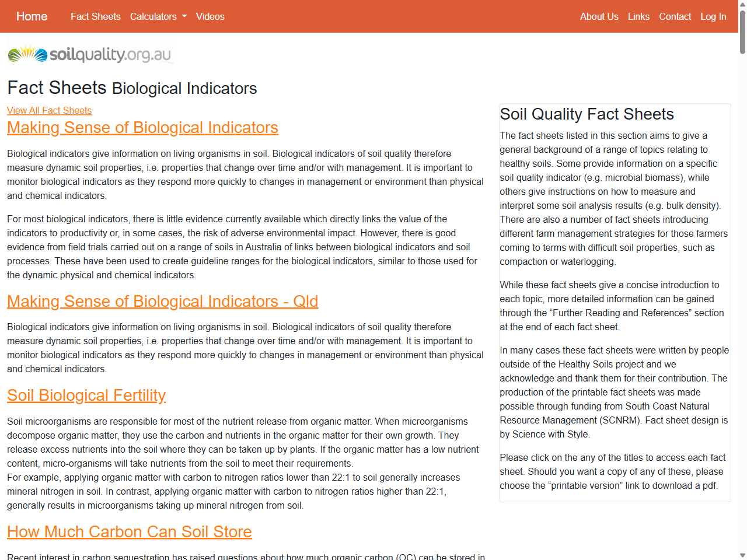Navigate to the Home menu item
Viewport: 747px width, 560px height.
click(32, 16)
